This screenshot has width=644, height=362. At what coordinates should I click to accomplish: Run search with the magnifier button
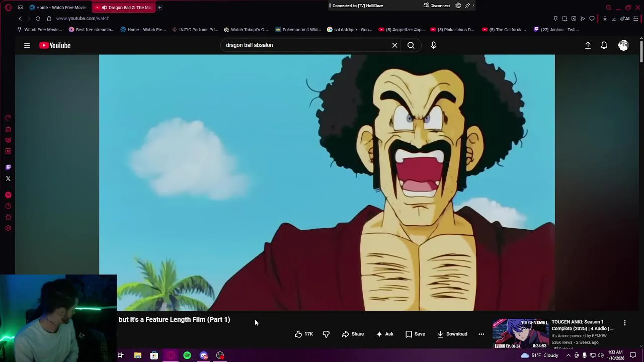[x=411, y=45]
